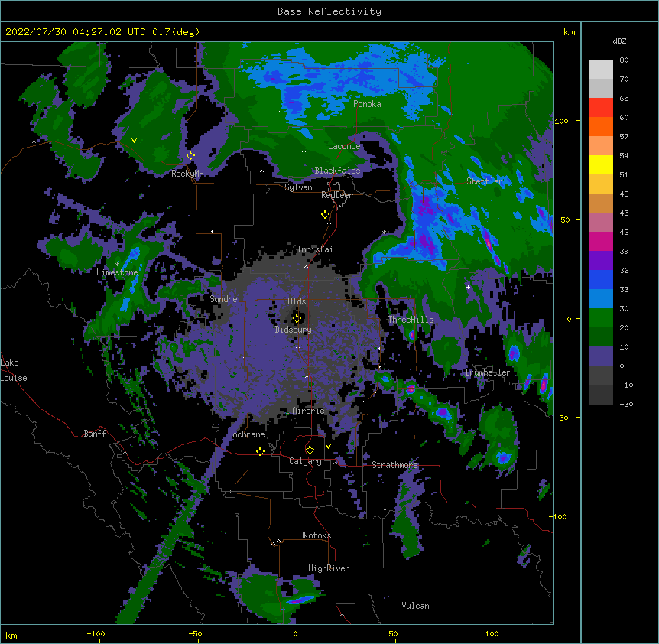Click the Base_Reflectivity title
Viewport: 659px width, 644px height.
click(x=329, y=11)
